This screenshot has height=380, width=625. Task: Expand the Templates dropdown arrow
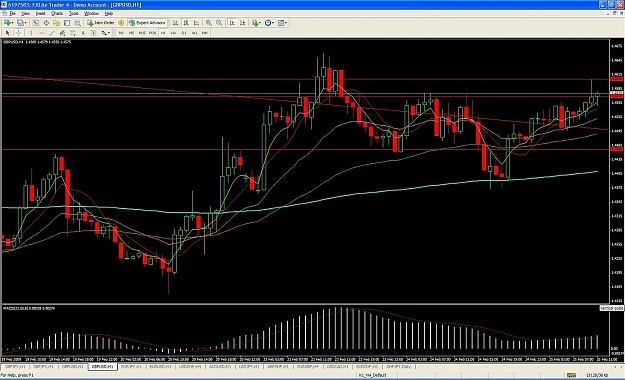[286, 23]
